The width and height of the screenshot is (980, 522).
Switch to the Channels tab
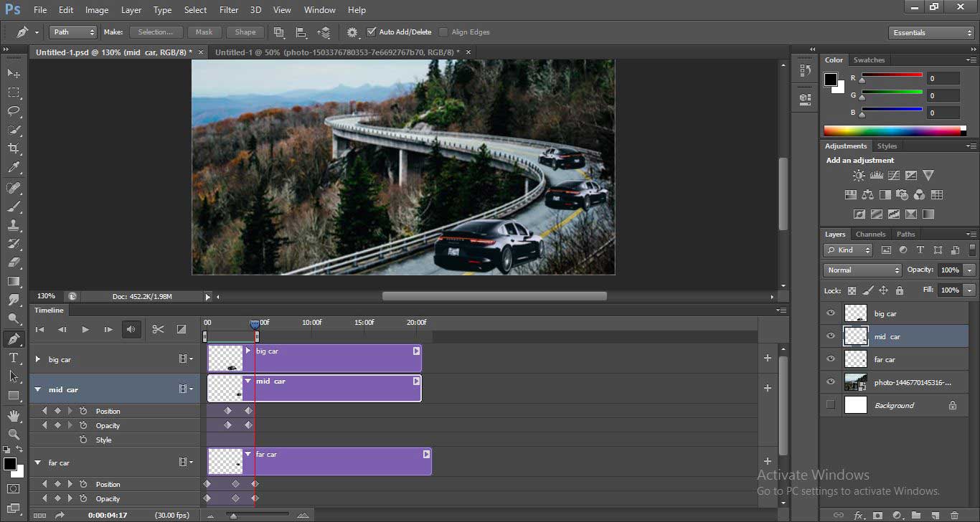[x=870, y=234]
